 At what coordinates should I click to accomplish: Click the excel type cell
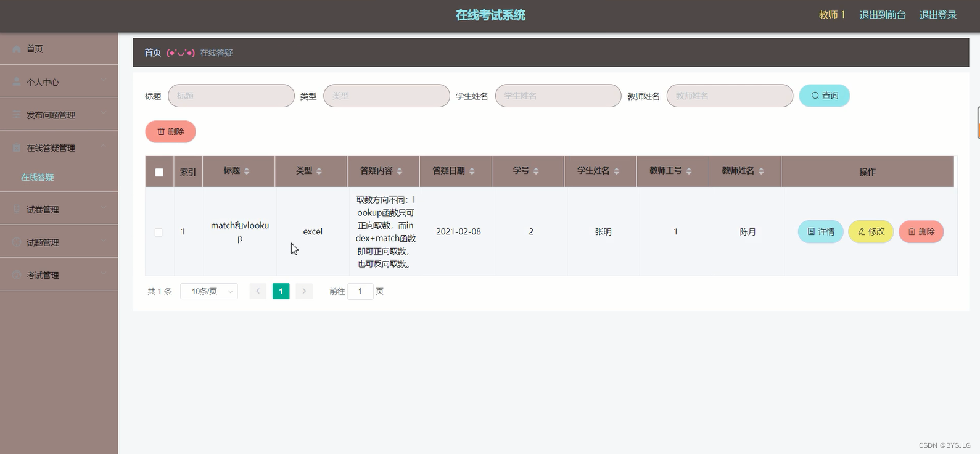[313, 231]
